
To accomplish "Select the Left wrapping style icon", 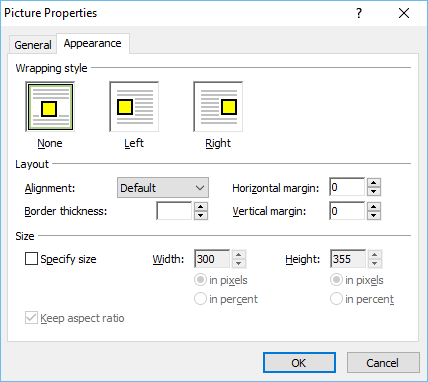I will [x=134, y=107].
